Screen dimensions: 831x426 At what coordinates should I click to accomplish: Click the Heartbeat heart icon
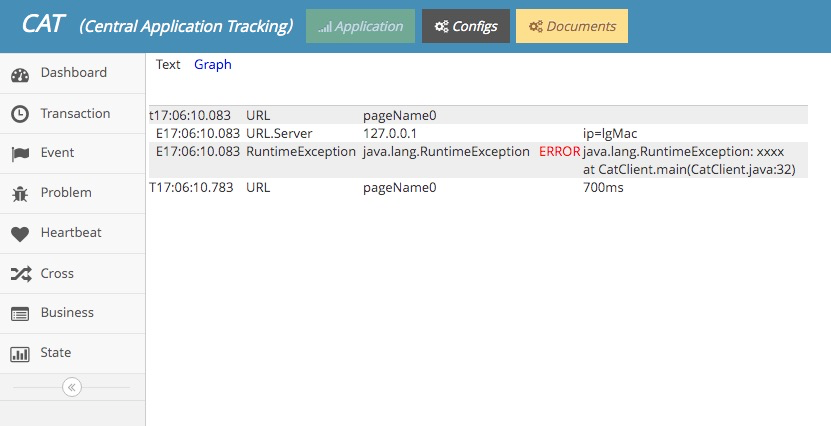[x=20, y=234]
